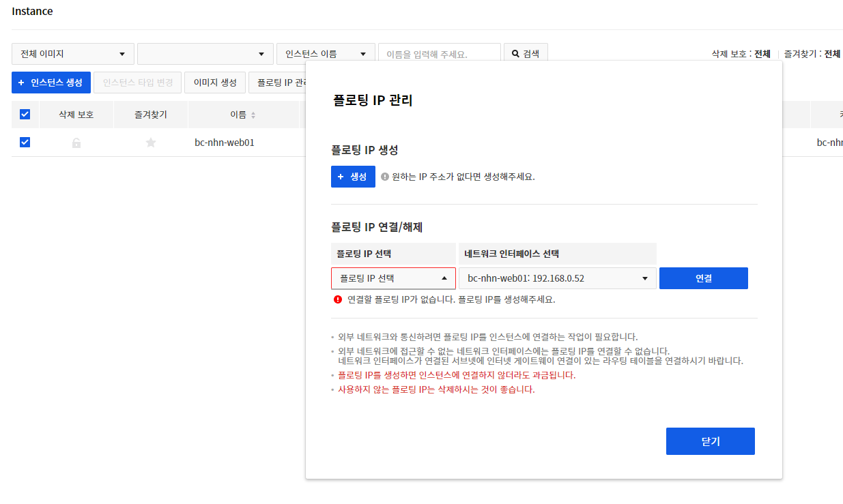Click 연결 to attach the floating IP
843x504 pixels.
point(703,278)
